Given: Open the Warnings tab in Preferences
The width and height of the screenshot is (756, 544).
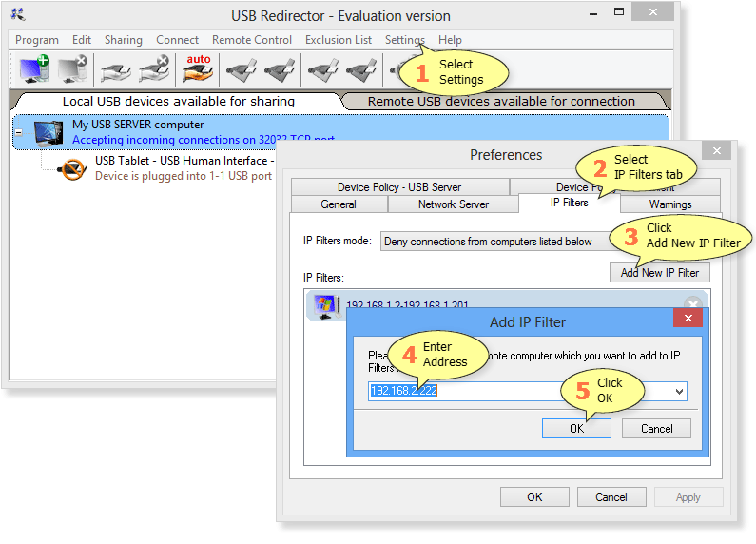Looking at the screenshot, I should coord(670,204).
